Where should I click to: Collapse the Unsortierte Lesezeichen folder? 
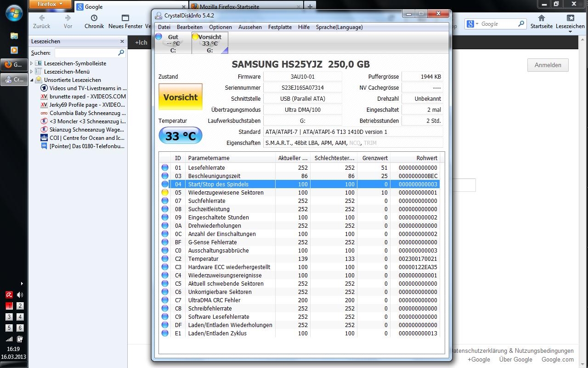click(32, 80)
